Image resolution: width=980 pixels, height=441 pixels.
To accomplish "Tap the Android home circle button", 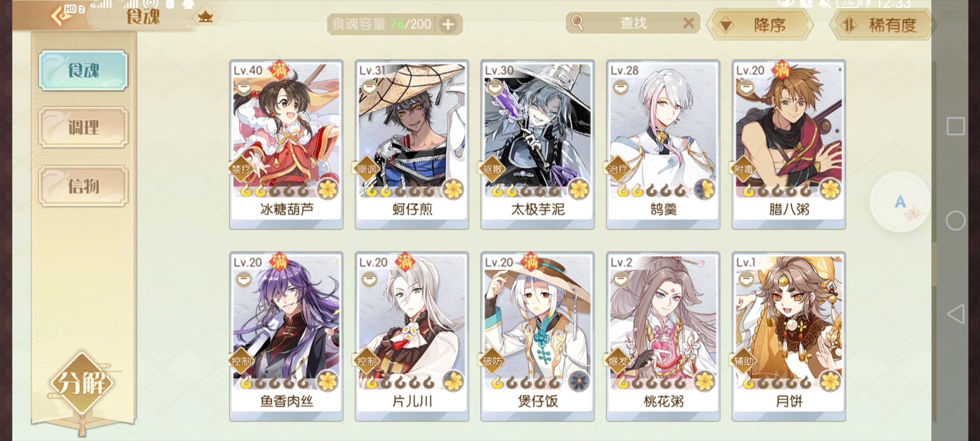I will (955, 220).
